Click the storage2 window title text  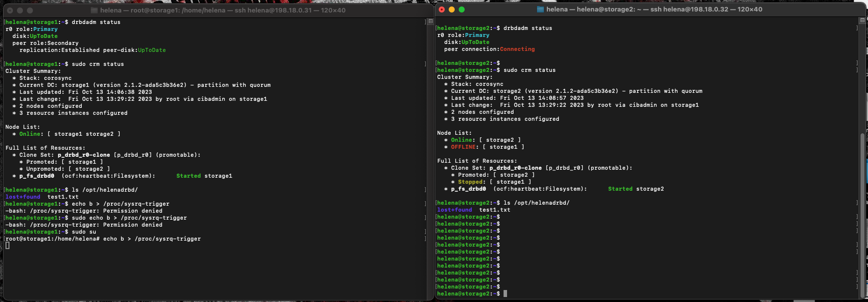coord(654,9)
